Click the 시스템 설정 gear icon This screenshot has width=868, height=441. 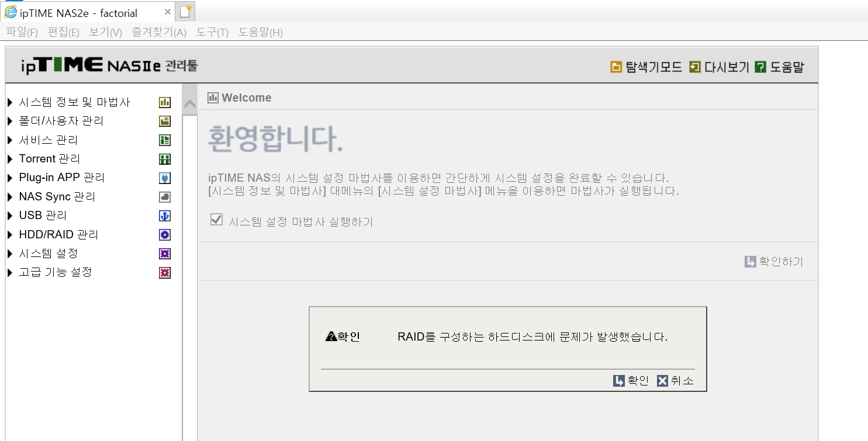(x=165, y=254)
